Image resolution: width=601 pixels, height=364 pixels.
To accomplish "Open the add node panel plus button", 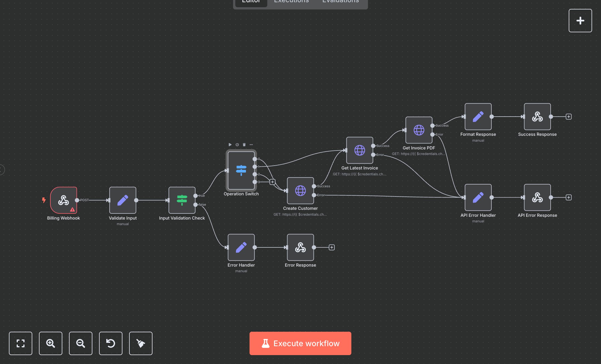I will 580,21.
